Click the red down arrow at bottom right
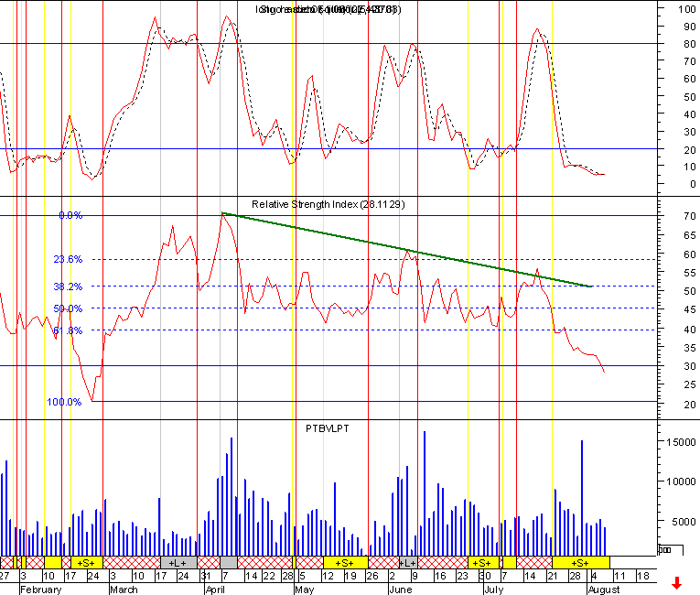 click(677, 582)
